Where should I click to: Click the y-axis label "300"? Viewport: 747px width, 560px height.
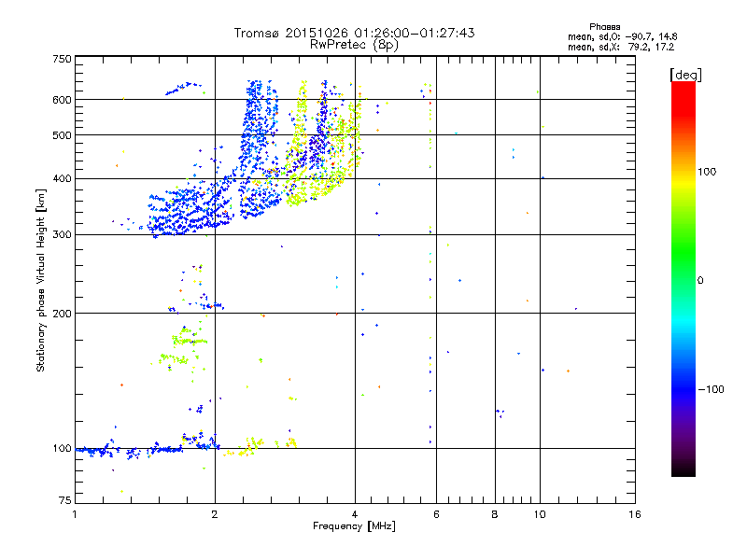pos(63,234)
